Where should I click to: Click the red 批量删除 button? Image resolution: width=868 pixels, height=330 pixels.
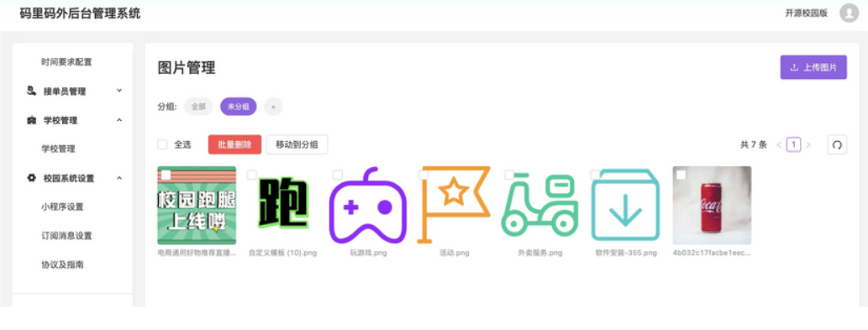[x=234, y=144]
